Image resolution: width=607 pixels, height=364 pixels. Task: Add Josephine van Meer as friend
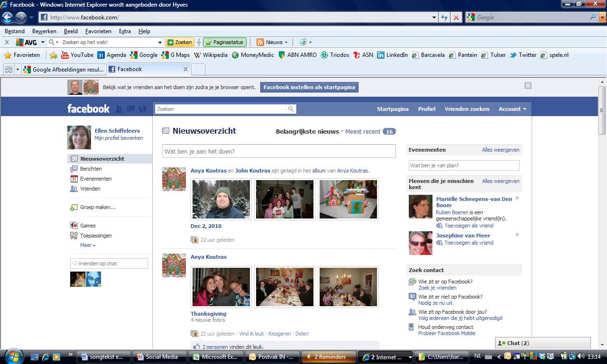click(469, 243)
